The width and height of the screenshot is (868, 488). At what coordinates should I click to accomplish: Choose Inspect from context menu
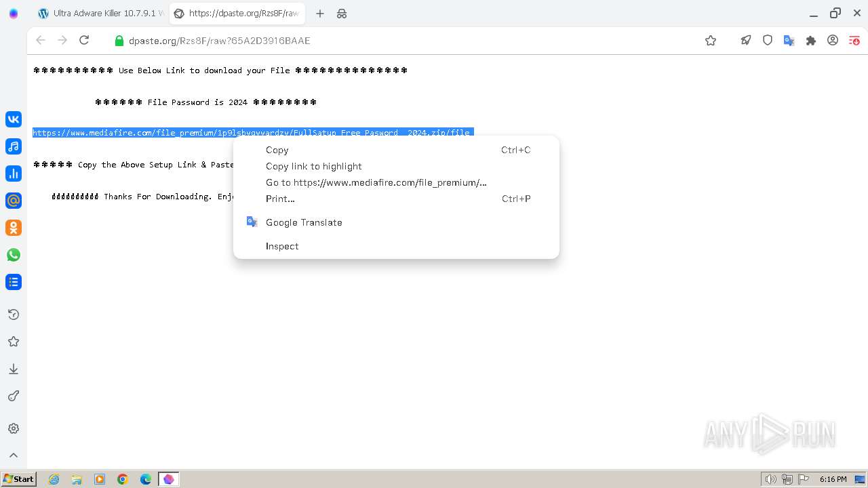tap(396, 246)
